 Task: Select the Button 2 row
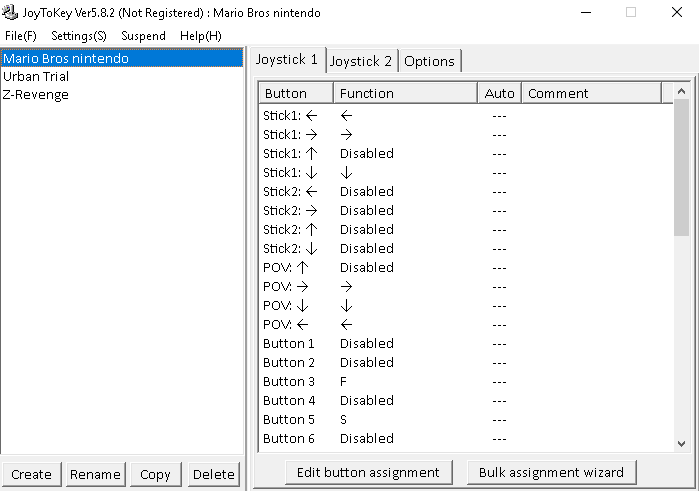[x=466, y=363]
